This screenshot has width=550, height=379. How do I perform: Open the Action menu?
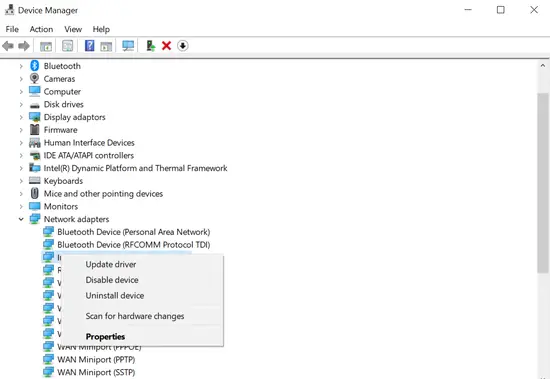point(41,29)
